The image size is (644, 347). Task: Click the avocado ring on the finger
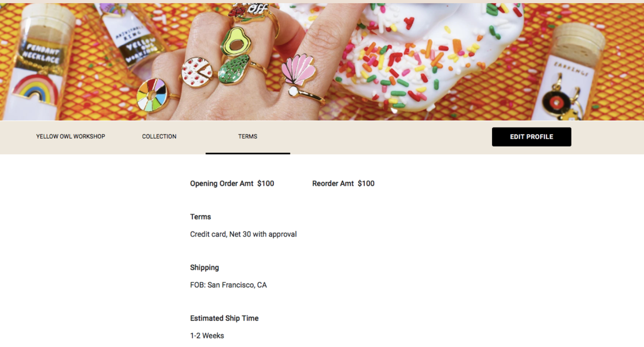(236, 42)
